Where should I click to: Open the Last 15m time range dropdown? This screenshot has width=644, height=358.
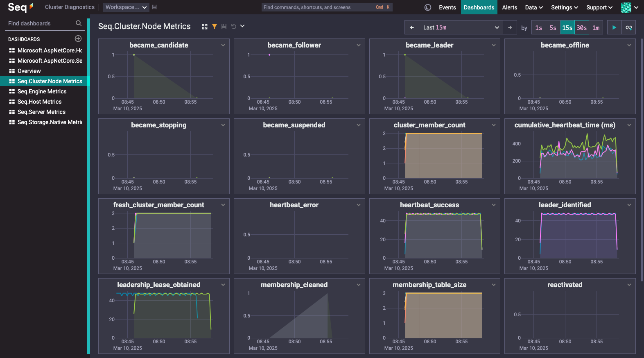[x=461, y=27]
